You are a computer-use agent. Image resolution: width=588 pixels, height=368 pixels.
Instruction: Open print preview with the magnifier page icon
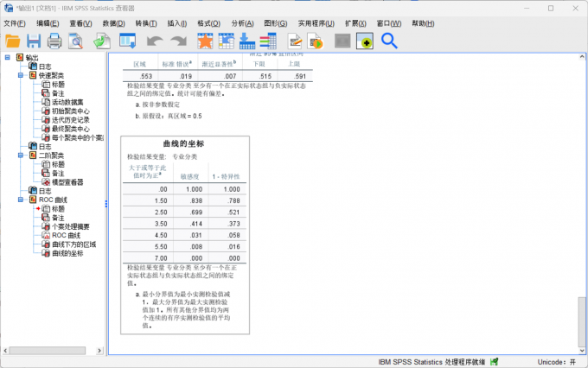pyautogui.click(x=76, y=41)
